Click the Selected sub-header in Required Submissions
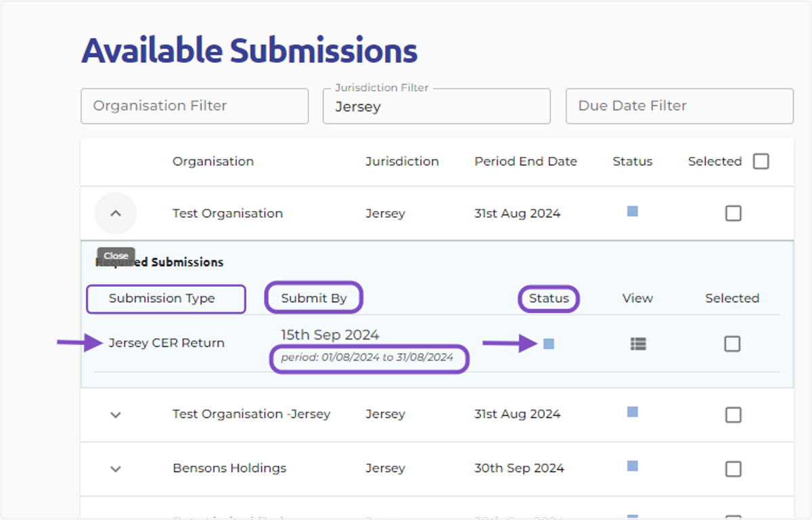 click(732, 298)
